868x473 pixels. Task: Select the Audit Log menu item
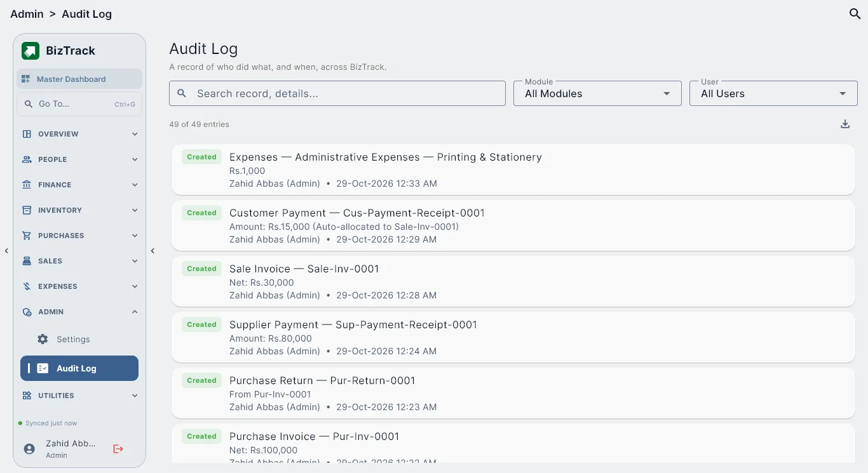[79, 368]
